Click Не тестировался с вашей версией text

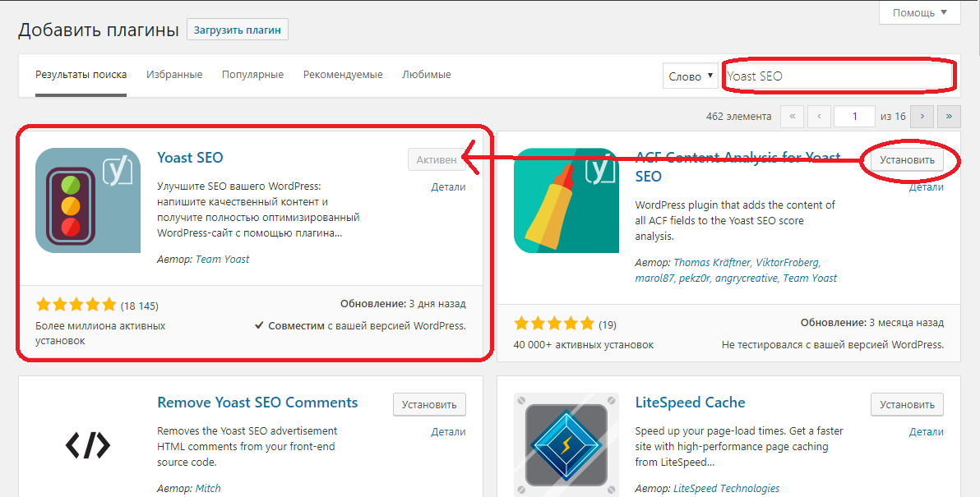[833, 345]
